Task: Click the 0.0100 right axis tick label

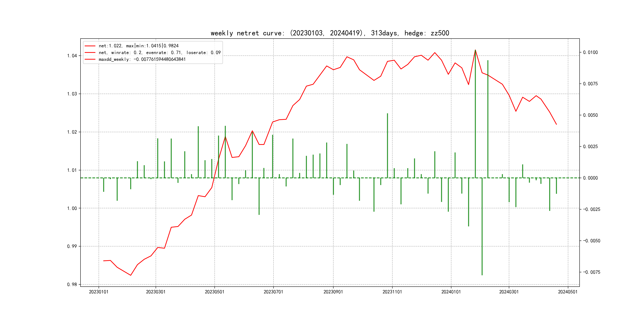Action: pyautogui.click(x=590, y=52)
